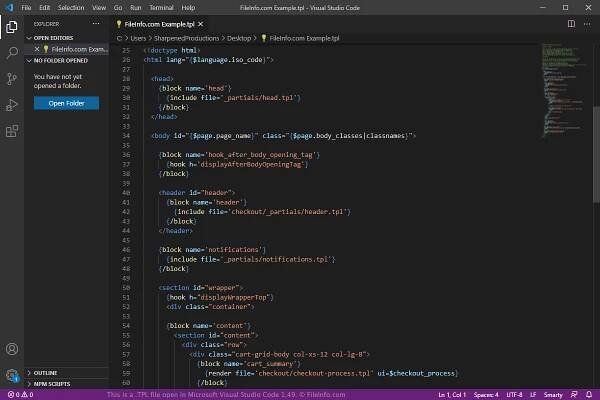The width and height of the screenshot is (600, 400).
Task: Open editor more actions ellipsis
Action: click(x=587, y=24)
